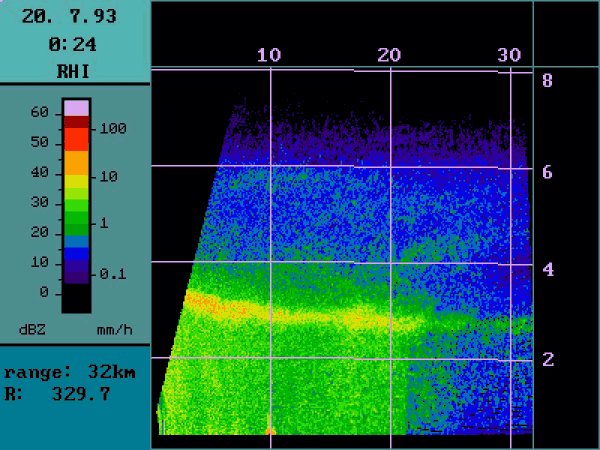Select the red swatch in the dBZ legend
This screenshot has width=600, height=450.
77,138
